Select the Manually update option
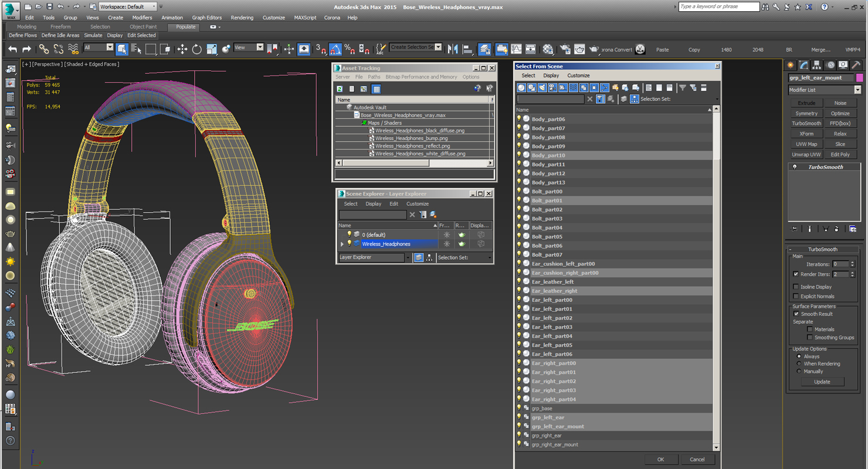This screenshot has width=868, height=469. point(799,371)
